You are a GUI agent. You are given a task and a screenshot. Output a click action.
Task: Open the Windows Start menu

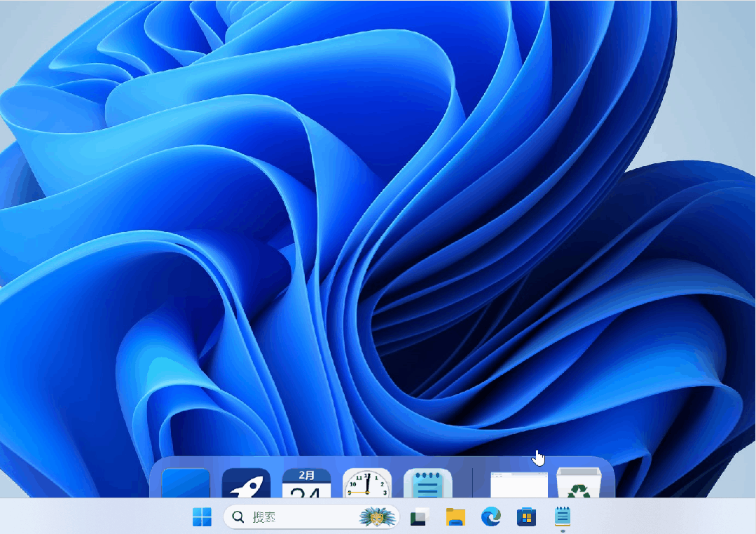coord(202,517)
